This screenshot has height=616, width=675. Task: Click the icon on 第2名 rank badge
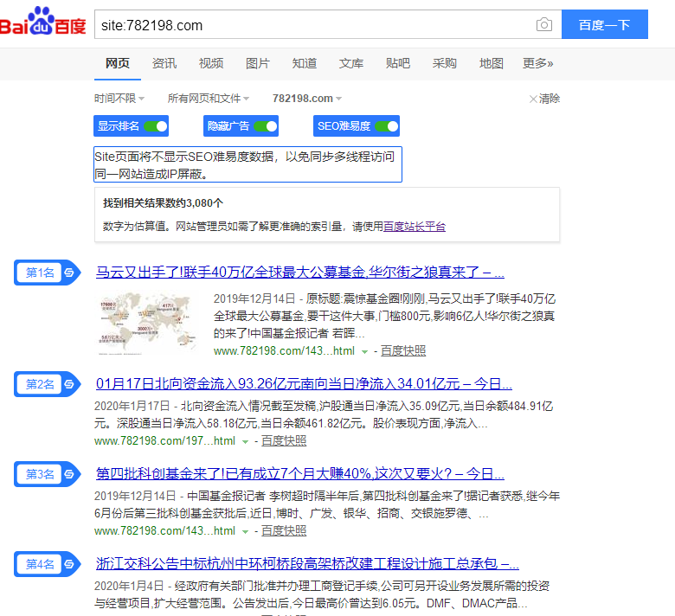[69, 384]
